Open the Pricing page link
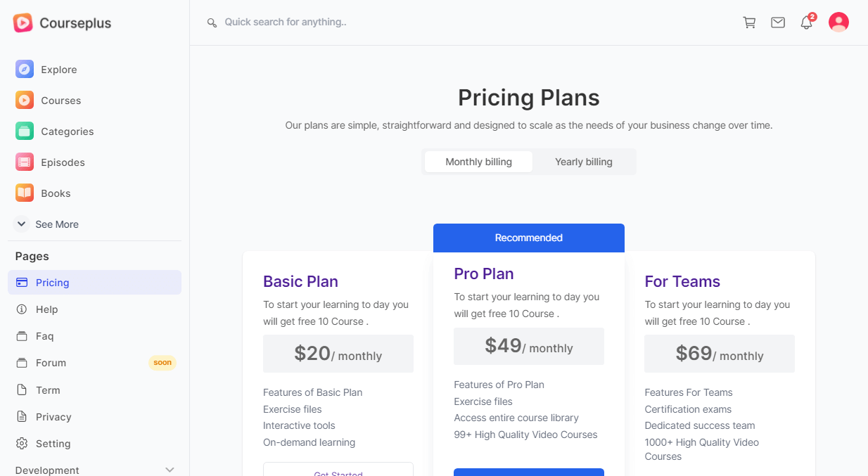Screen dimensions: 868x476 pos(53,283)
